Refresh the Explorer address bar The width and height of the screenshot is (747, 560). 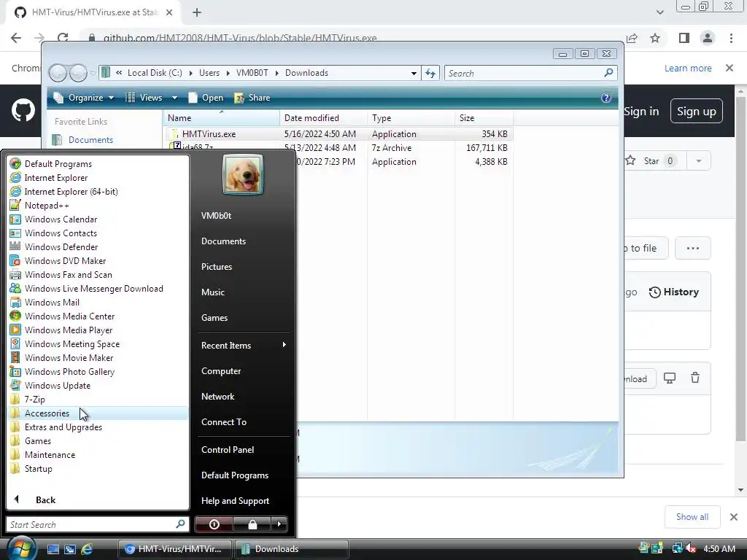(430, 73)
